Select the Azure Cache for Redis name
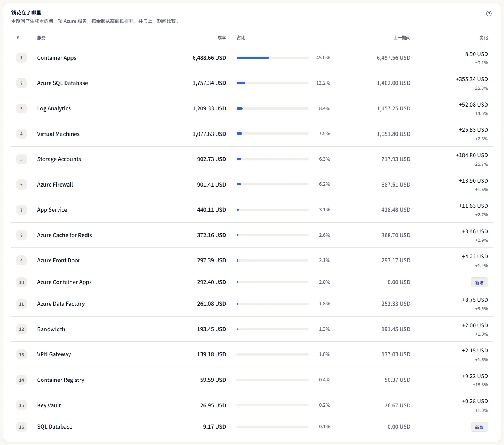 click(x=64, y=235)
